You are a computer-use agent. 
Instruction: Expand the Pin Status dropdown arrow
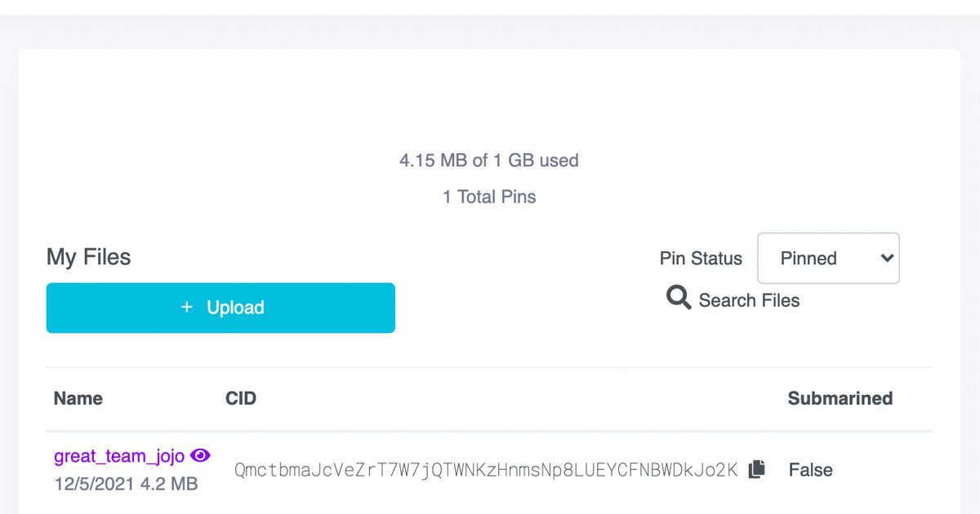coord(887,259)
